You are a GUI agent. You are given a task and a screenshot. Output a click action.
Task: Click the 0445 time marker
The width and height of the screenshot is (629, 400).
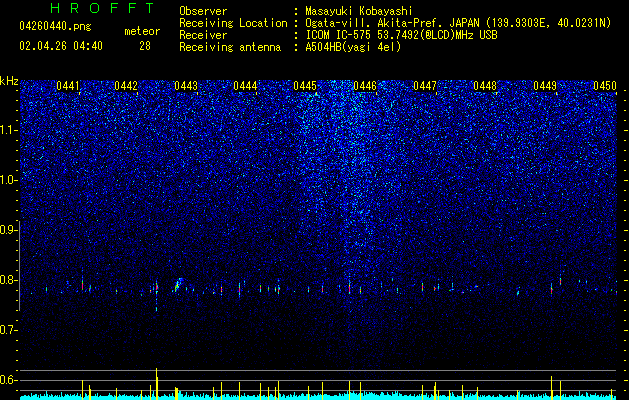[305, 86]
